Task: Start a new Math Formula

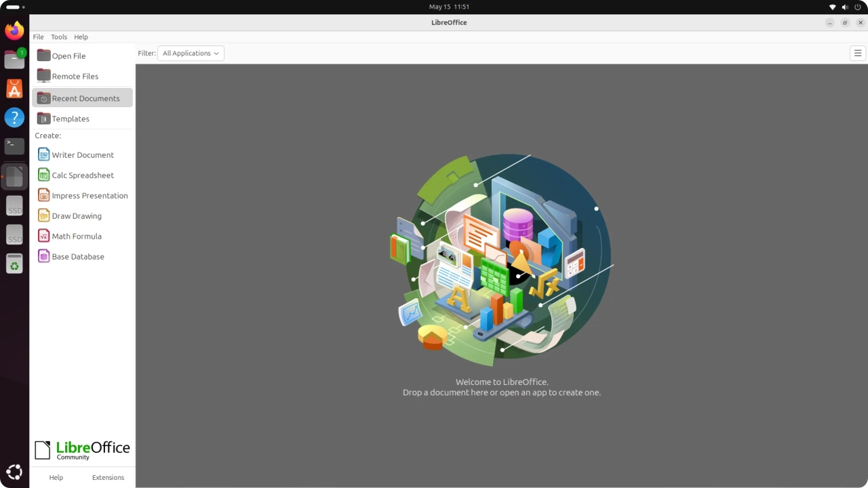Action: [82, 236]
